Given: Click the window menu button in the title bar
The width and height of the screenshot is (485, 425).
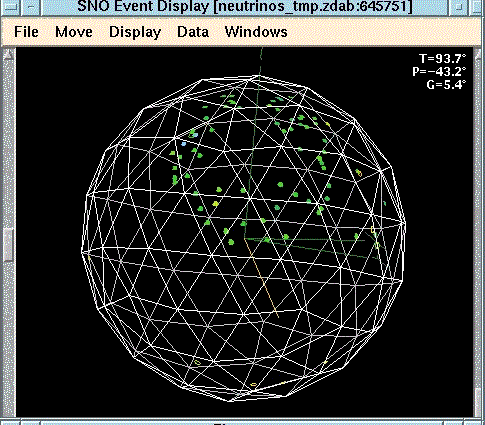Looking at the screenshot, I should pos(10,7).
